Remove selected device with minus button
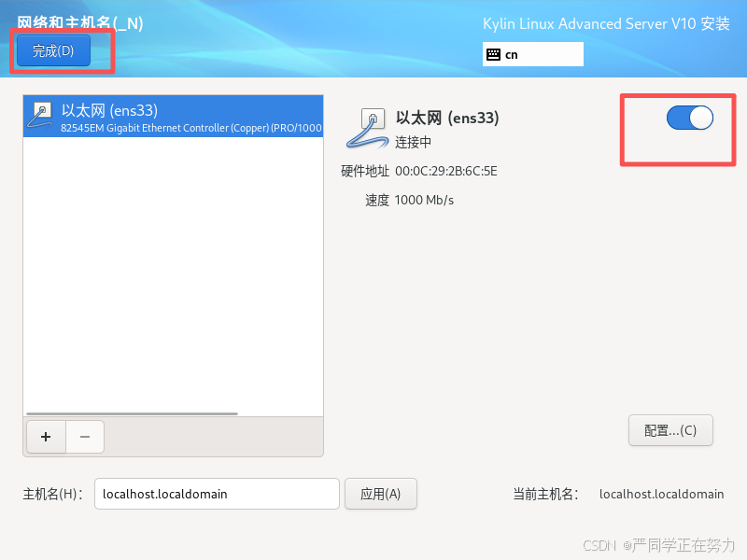Image resolution: width=747 pixels, height=560 pixels. coord(85,437)
